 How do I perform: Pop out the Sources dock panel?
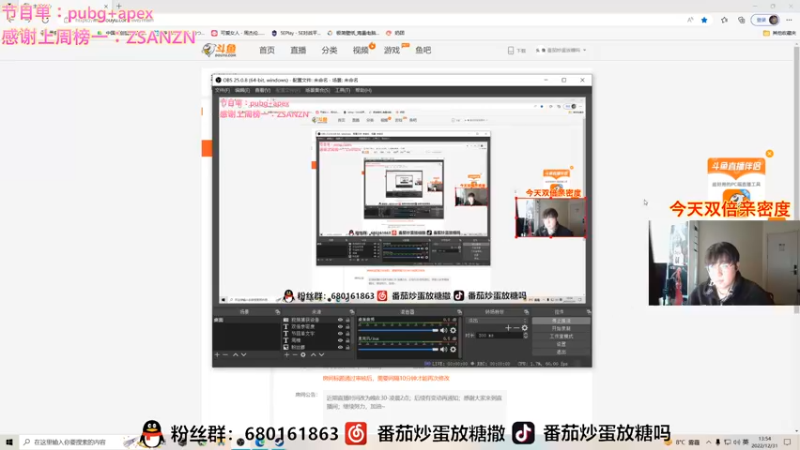[352, 311]
